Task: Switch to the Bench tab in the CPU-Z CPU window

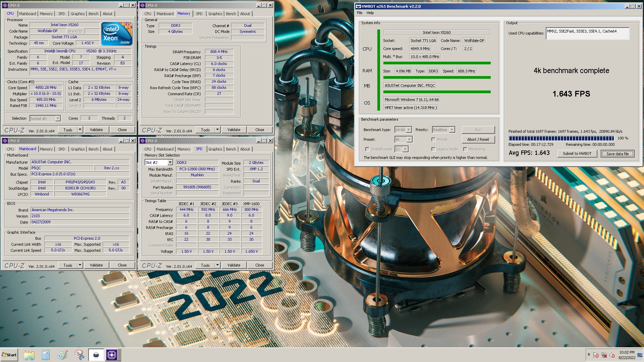Action: (94, 14)
